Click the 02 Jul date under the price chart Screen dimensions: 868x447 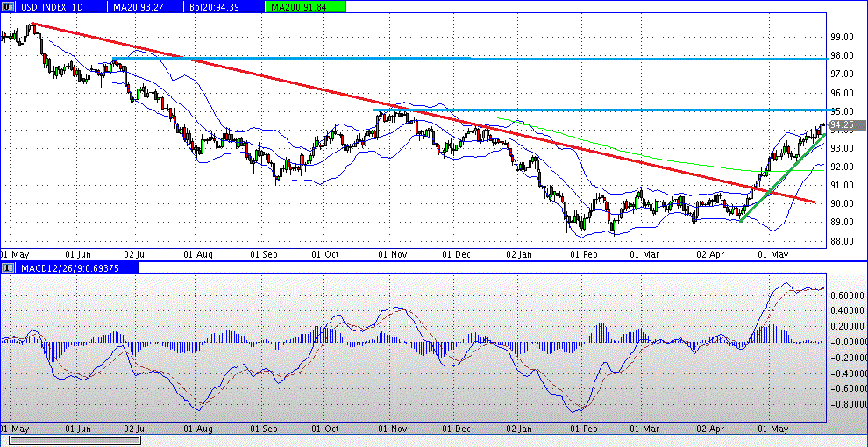[138, 254]
